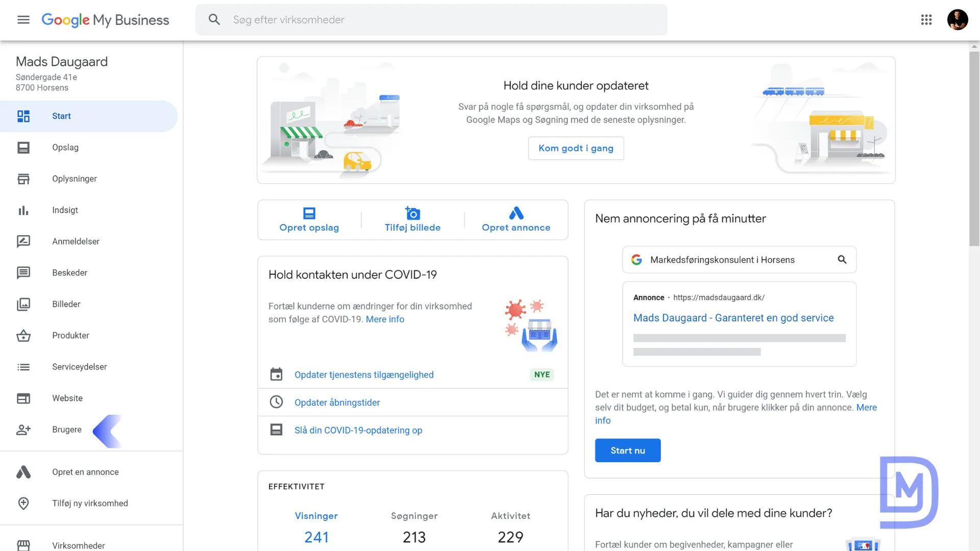
Task: Click the Website icon in sidebar
Action: [23, 398]
